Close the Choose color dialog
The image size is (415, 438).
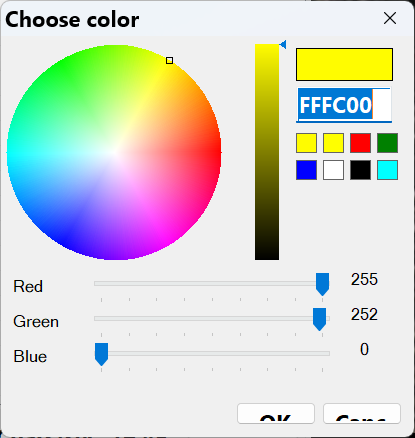coord(390,18)
